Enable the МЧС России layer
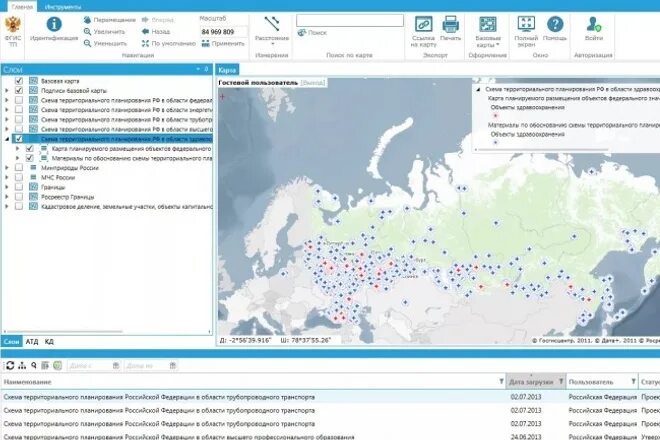Image resolution: width=660 pixels, height=440 pixels. coord(19,178)
